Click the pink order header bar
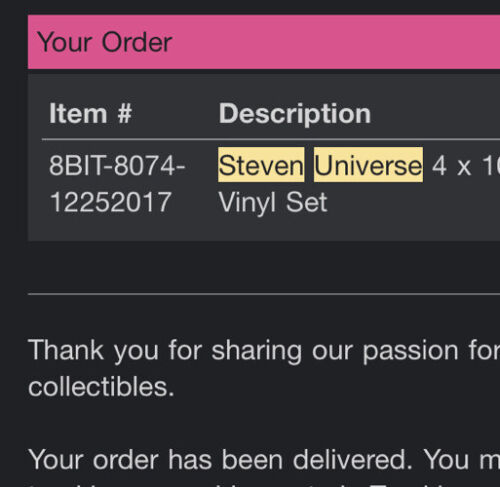Viewport: 500px width, 487px height. click(x=264, y=42)
